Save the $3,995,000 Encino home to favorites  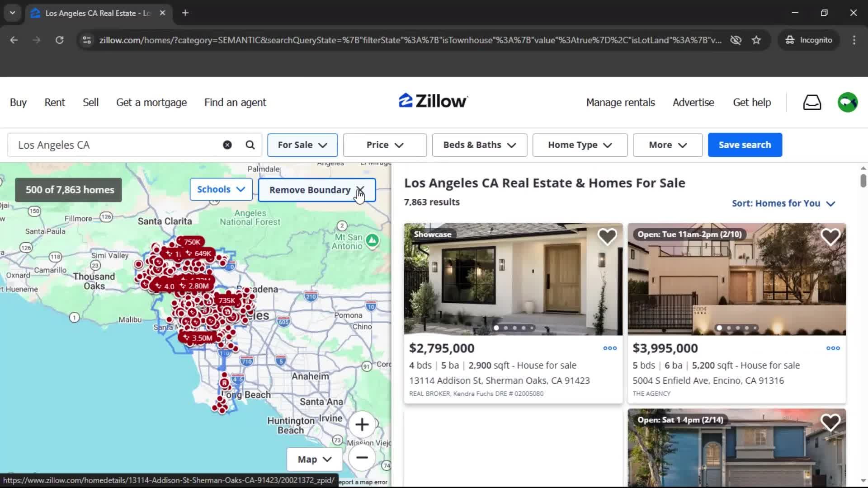[x=830, y=236]
